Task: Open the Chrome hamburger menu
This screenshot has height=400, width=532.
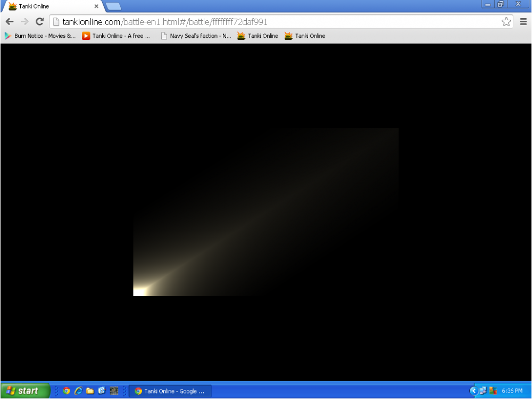Action: pyautogui.click(x=523, y=22)
